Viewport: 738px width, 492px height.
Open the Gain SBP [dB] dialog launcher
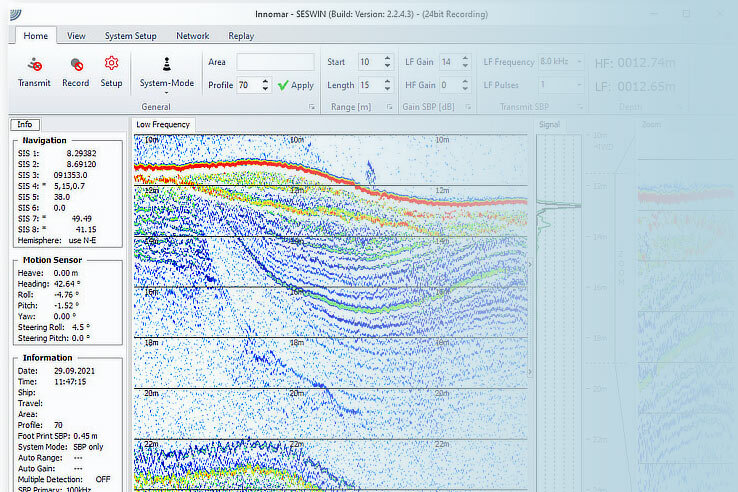coord(468,107)
